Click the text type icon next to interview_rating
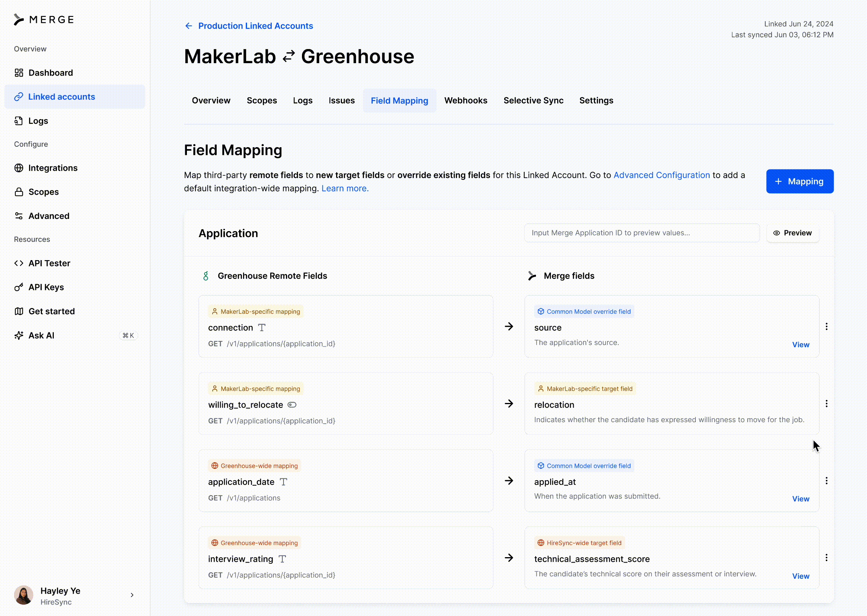This screenshot has width=867, height=616. tap(282, 559)
